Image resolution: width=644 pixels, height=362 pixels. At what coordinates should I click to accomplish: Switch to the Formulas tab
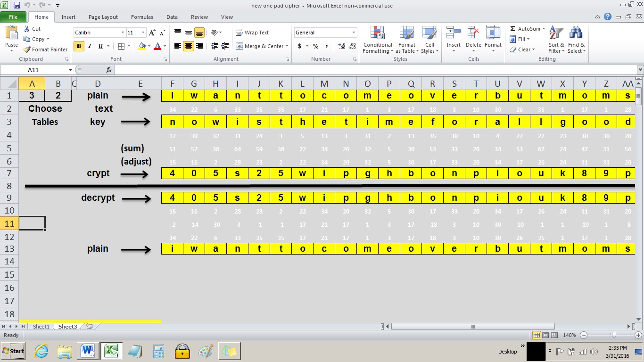(x=142, y=17)
